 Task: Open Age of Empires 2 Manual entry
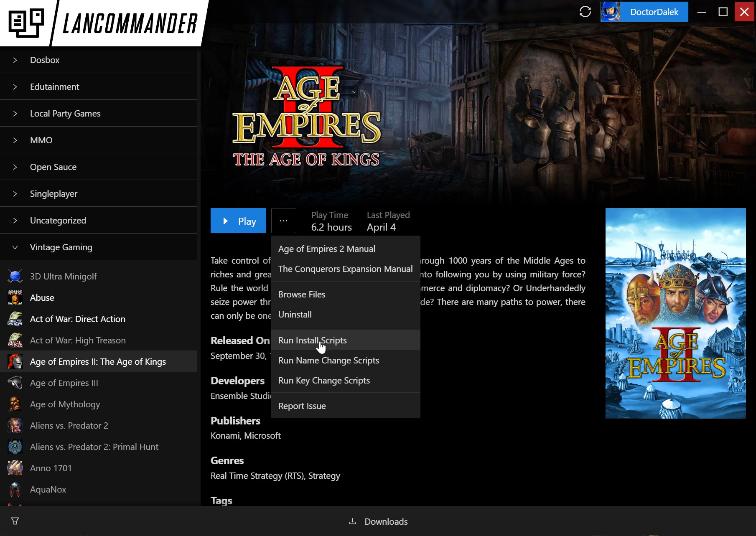click(326, 249)
